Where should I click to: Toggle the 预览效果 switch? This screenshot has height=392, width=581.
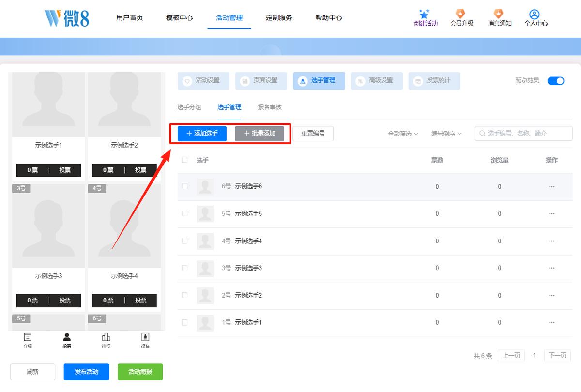(x=556, y=81)
